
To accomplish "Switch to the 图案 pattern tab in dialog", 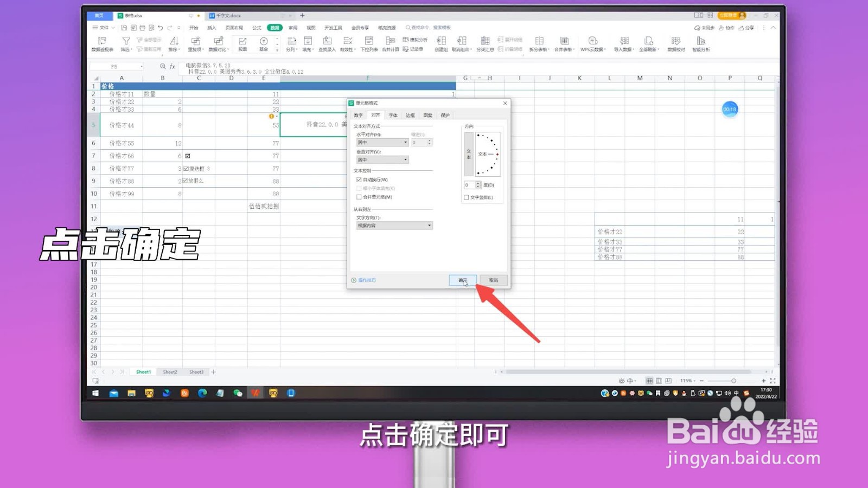I will pyautogui.click(x=427, y=115).
